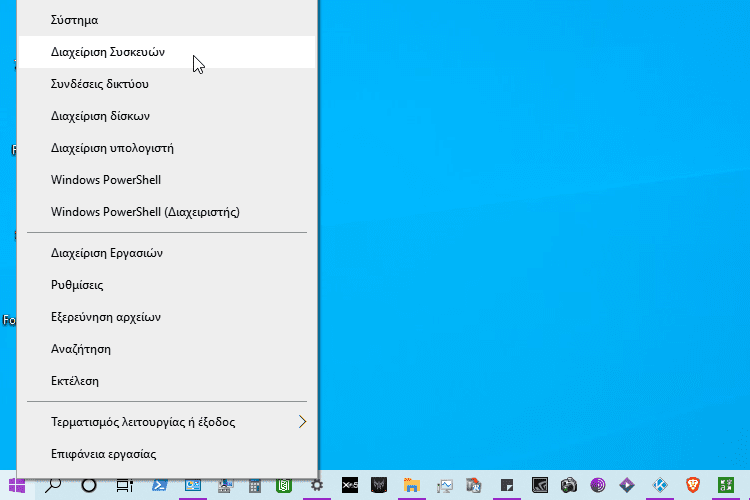Click the green shield-style taskbar icon

point(284,486)
